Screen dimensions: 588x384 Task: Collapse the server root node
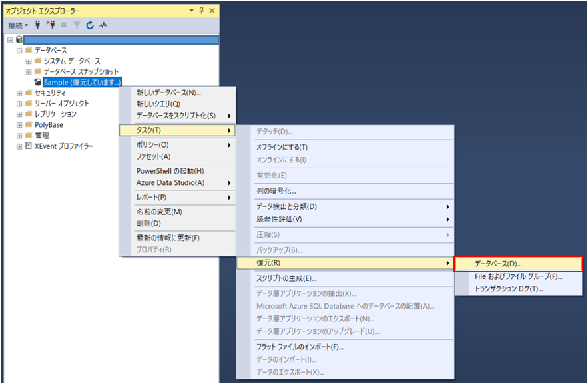pyautogui.click(x=10, y=40)
